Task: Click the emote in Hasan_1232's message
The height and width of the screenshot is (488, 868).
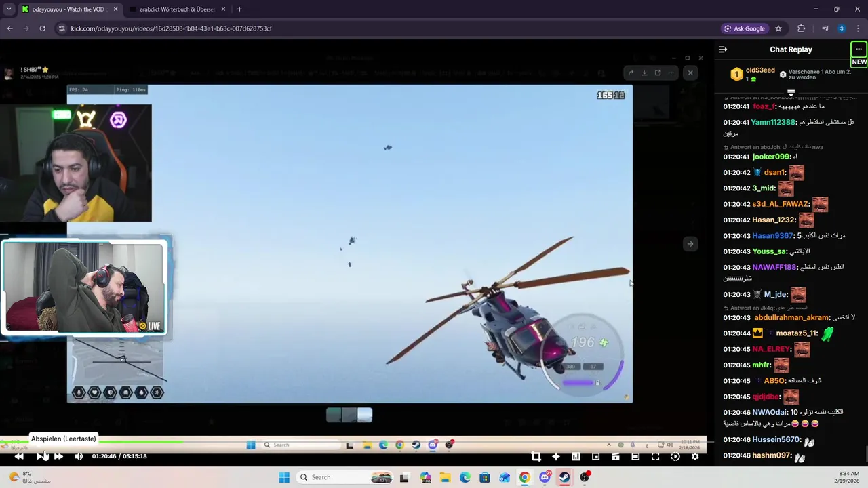Action: coord(806,220)
